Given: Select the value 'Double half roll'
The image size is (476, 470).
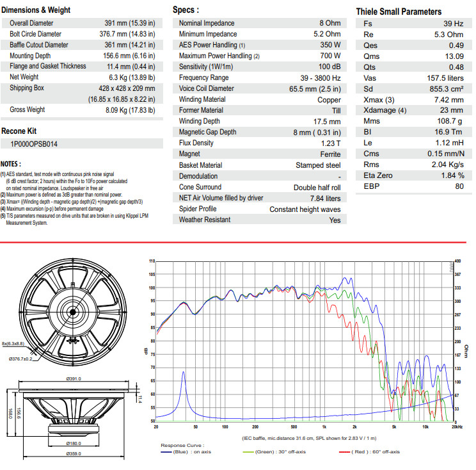Looking at the screenshot, I should point(317,188).
